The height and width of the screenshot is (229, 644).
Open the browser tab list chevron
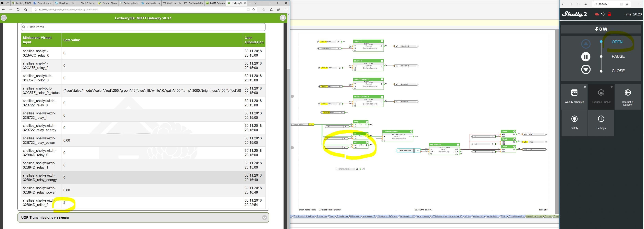tap(255, 3)
